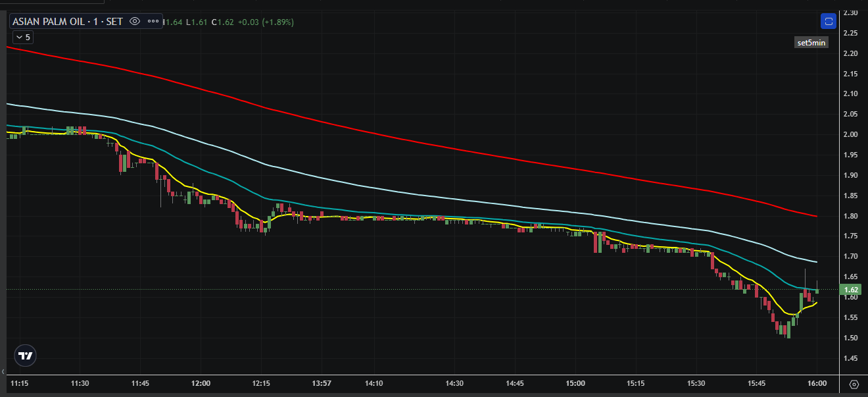Click the small left arrow near time axis

[3, 373]
